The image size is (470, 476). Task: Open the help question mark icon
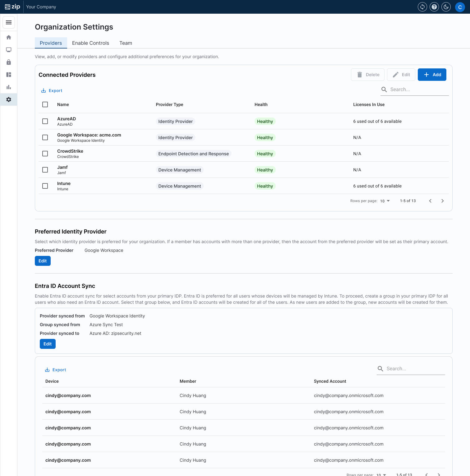pyautogui.click(x=434, y=7)
